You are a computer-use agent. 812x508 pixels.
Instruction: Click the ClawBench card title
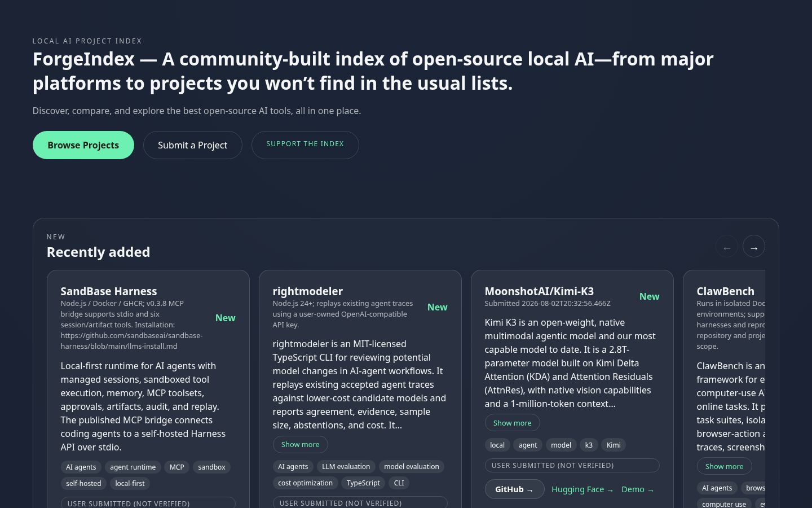pyautogui.click(x=726, y=291)
